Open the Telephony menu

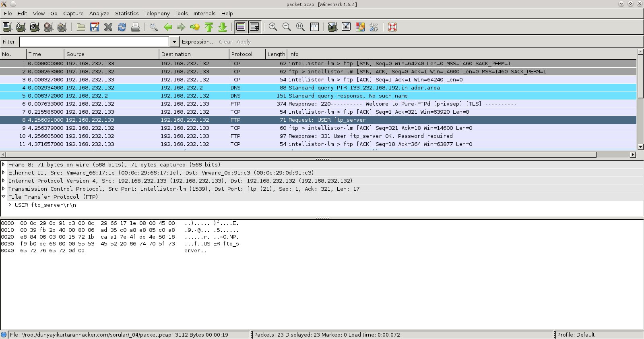point(157,13)
